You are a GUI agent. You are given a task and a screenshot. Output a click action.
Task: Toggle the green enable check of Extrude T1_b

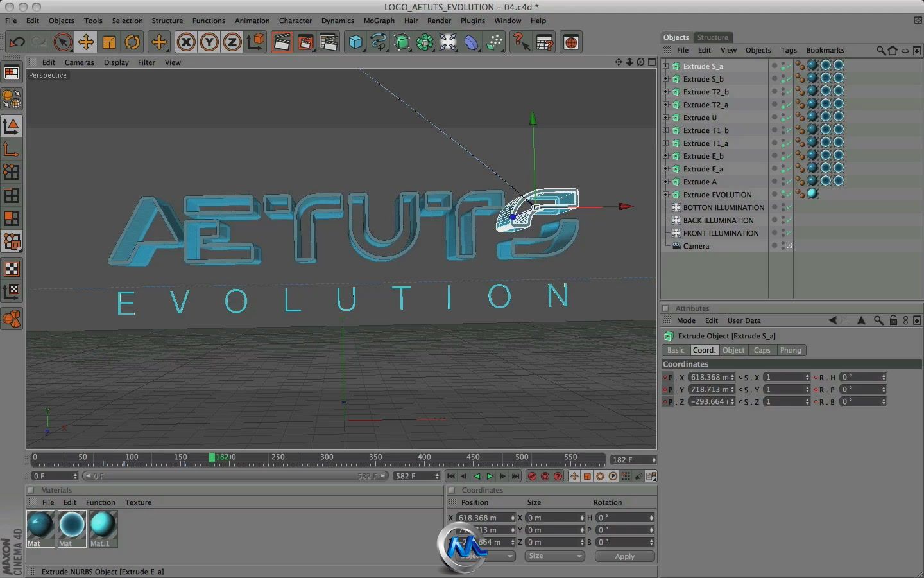[x=789, y=130]
